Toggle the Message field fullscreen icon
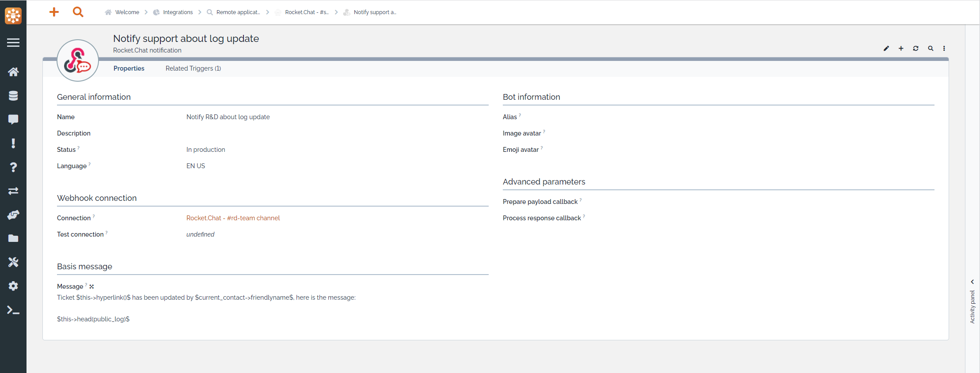This screenshot has height=373, width=980. [91, 286]
